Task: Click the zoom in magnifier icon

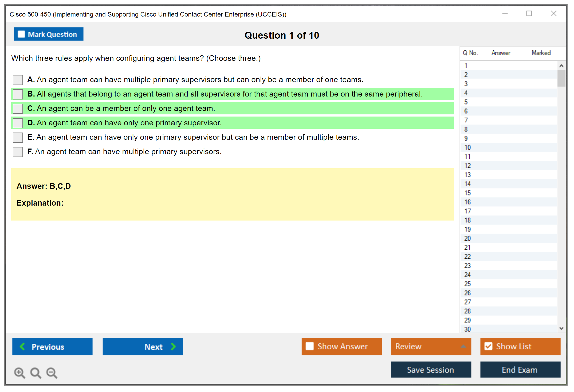Action: coord(19,373)
